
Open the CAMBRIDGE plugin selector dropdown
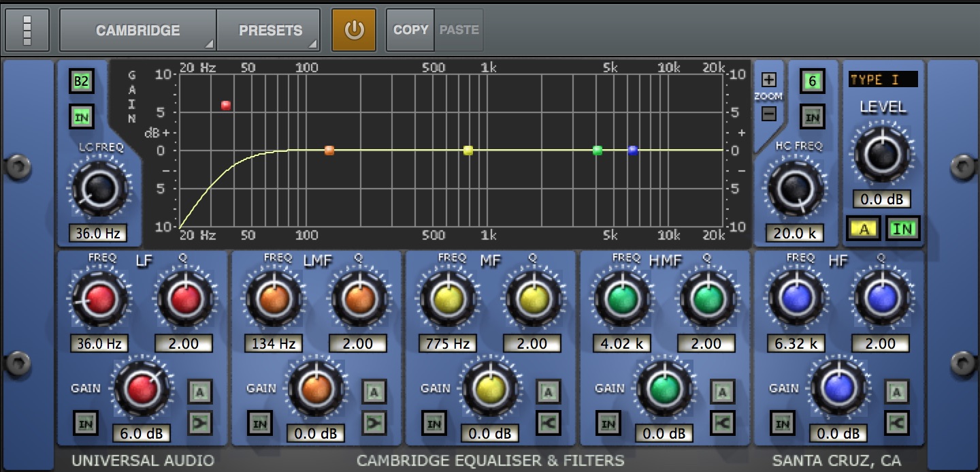[x=138, y=30]
